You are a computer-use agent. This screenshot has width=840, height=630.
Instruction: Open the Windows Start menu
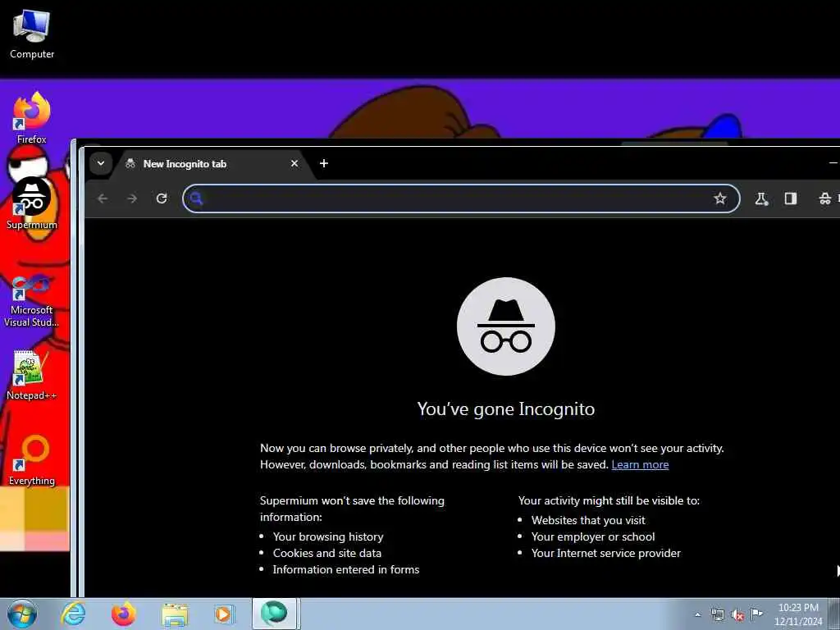point(22,614)
